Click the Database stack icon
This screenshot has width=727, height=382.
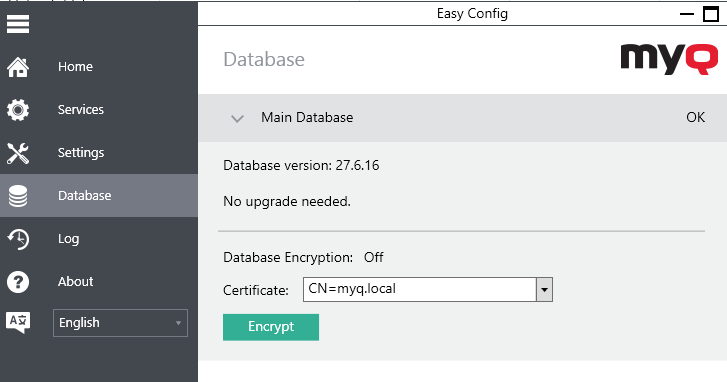click(x=18, y=196)
